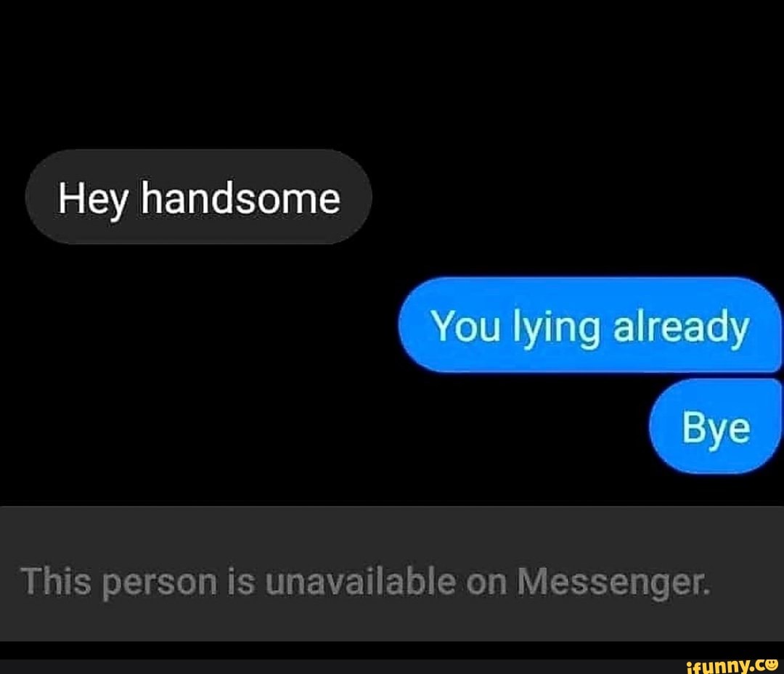The height and width of the screenshot is (674, 784).
Task: Click the "This person is unavailable on Messenger." banner
Action: point(392,574)
